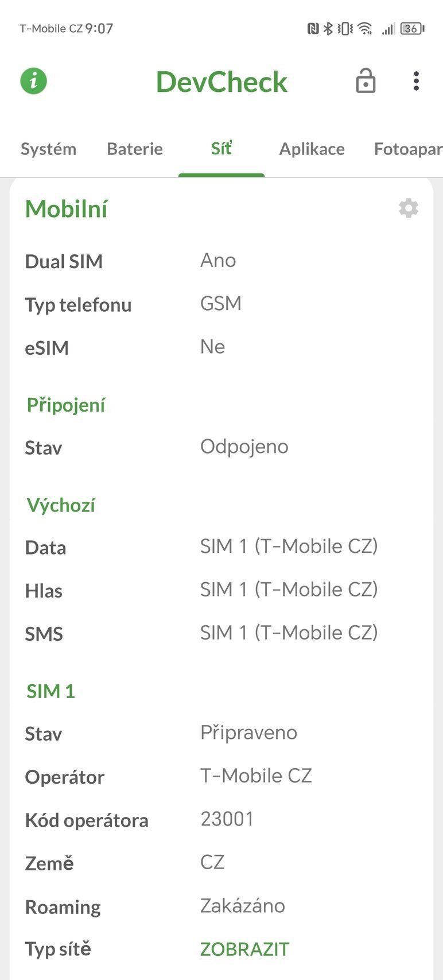Screen dimensions: 443x980
Task: Select the active Síť tab
Action: point(222,149)
